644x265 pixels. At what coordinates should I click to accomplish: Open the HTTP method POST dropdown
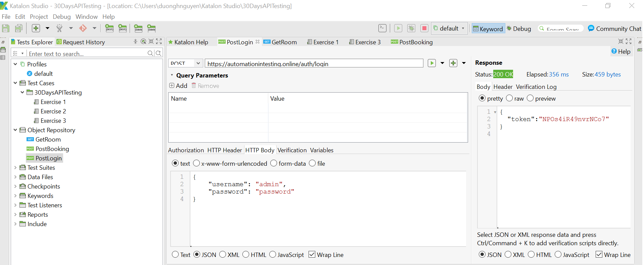tap(198, 63)
